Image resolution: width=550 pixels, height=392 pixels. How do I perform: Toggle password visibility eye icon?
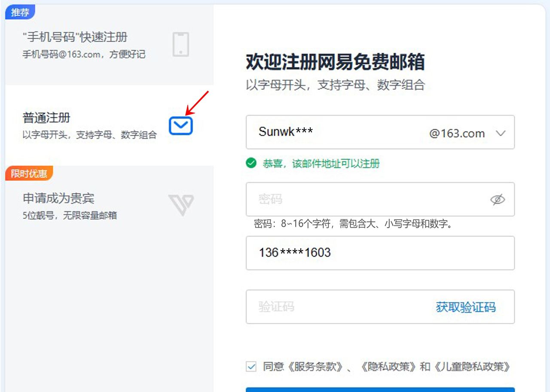[x=498, y=199]
